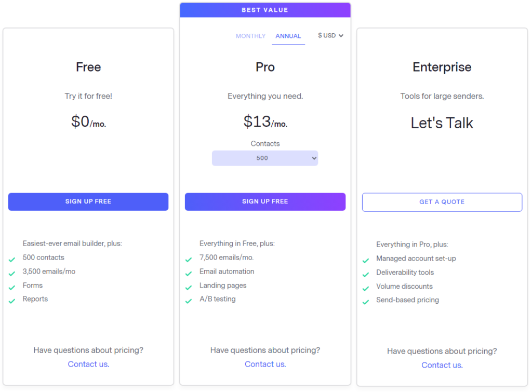
Task: Click SIGN UP FREE on the Pro plan
Action: point(265,201)
